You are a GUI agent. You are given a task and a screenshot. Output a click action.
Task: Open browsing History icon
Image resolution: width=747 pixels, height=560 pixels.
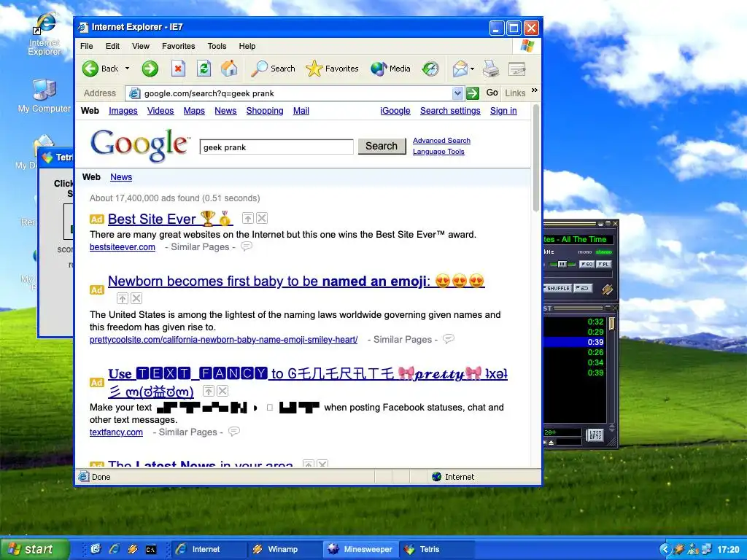(x=430, y=69)
